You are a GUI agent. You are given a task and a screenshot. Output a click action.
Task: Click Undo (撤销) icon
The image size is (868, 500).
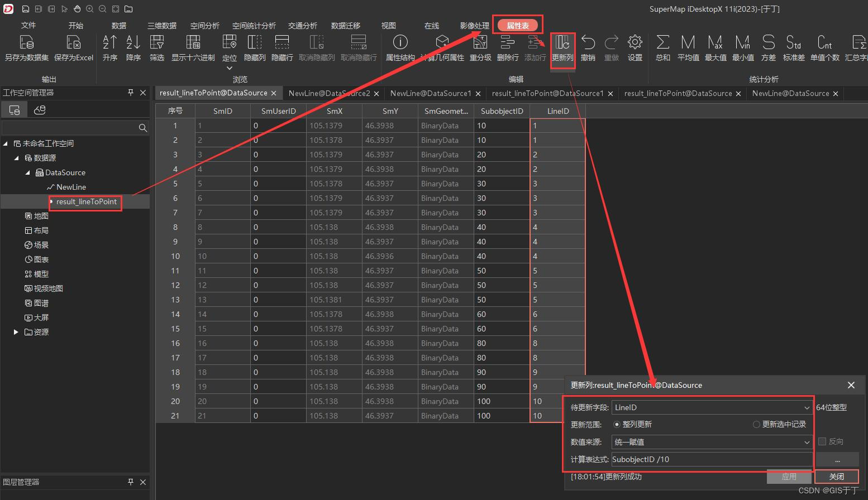point(588,42)
